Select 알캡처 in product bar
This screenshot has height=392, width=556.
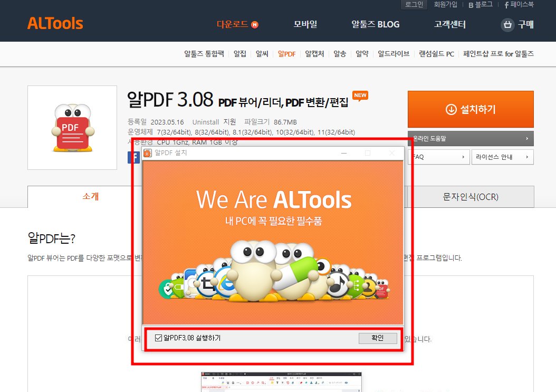[314, 54]
